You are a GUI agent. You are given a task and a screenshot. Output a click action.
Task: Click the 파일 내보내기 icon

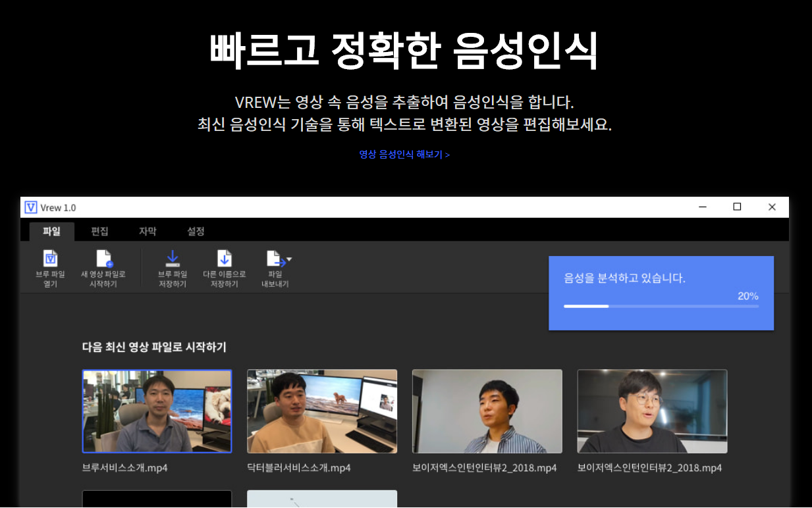[x=275, y=259]
